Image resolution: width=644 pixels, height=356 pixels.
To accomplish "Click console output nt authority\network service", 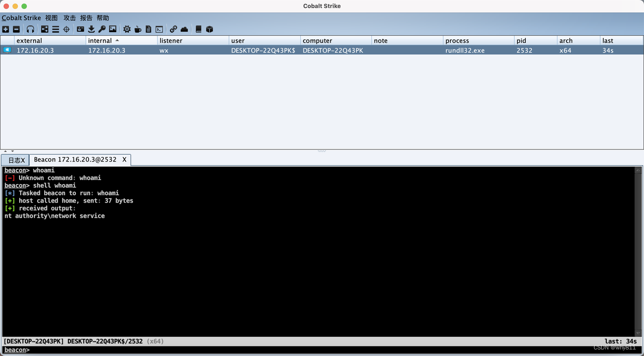I will (55, 216).
